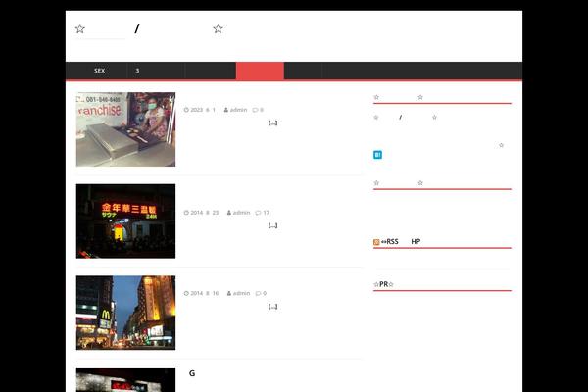Open the McDonald's night street thumbnail

tap(125, 313)
